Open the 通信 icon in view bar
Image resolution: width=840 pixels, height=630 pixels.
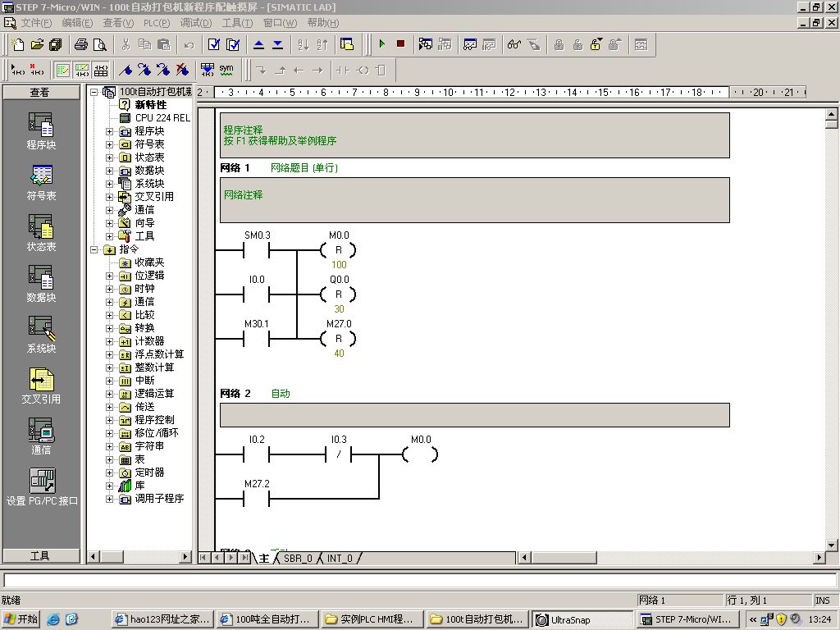pos(41,431)
